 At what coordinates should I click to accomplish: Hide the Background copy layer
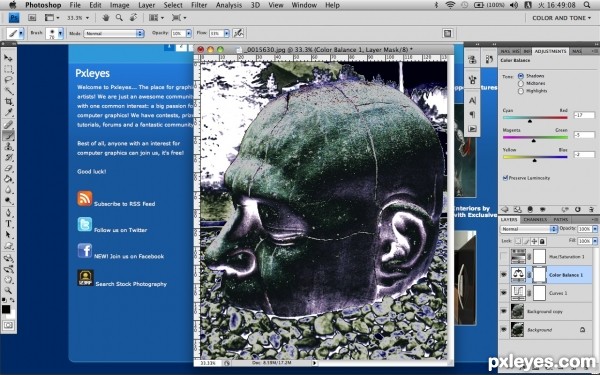(x=504, y=311)
